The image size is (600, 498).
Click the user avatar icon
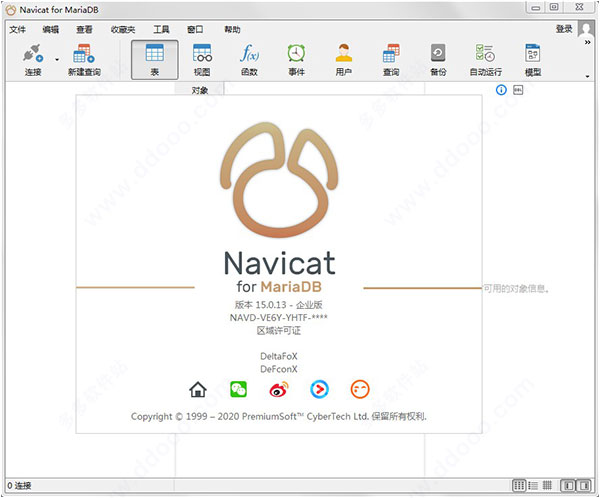click(x=586, y=29)
